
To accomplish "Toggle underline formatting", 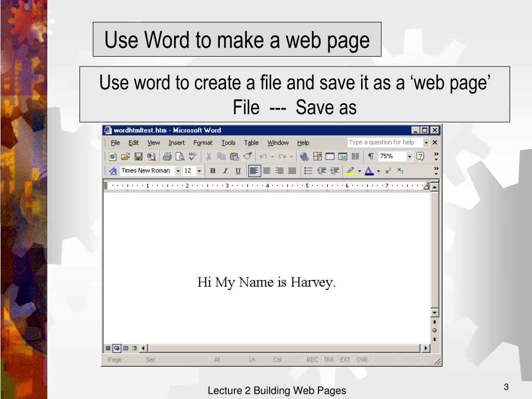I will (x=238, y=170).
